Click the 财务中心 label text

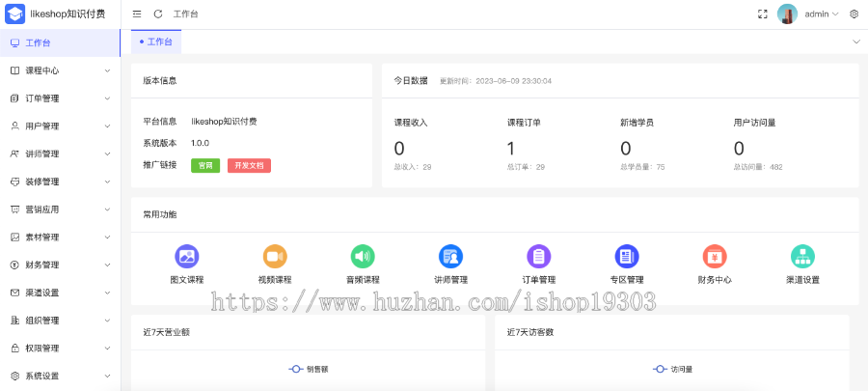tap(715, 280)
